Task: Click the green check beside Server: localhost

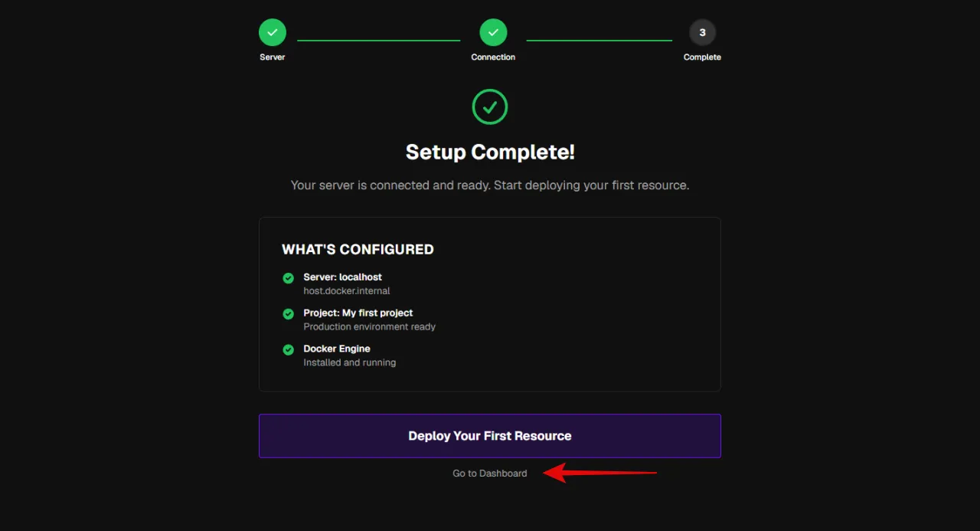Action: click(x=288, y=277)
